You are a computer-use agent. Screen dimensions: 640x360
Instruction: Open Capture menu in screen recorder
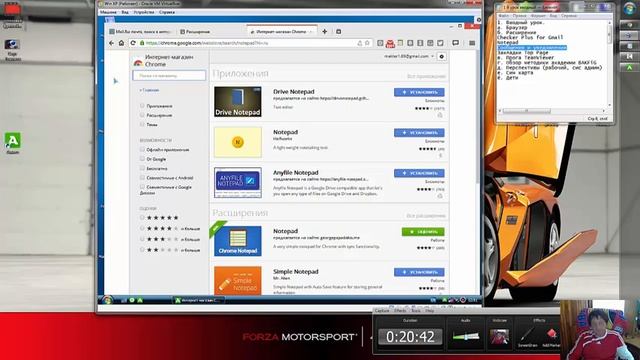(x=382, y=311)
